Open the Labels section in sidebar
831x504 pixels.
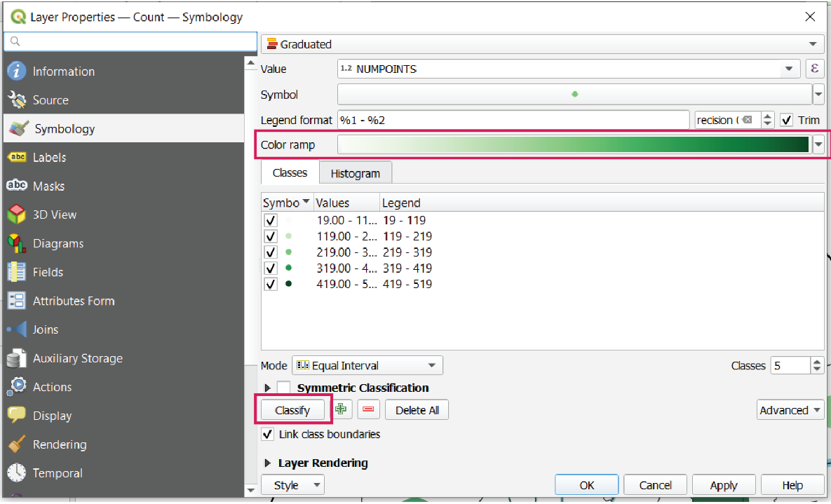[x=49, y=158]
